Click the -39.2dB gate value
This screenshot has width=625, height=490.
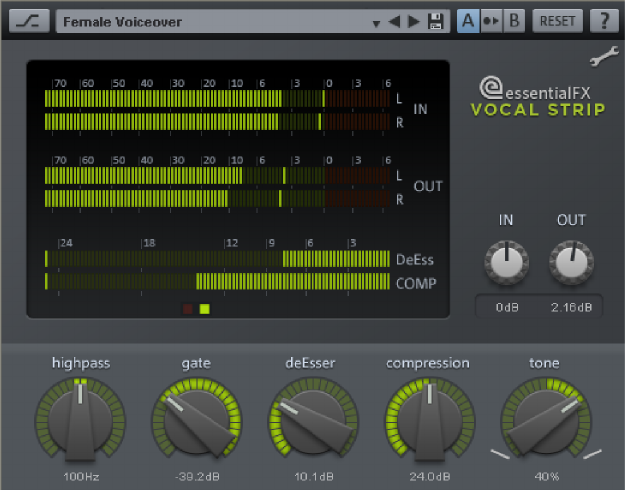point(197,476)
